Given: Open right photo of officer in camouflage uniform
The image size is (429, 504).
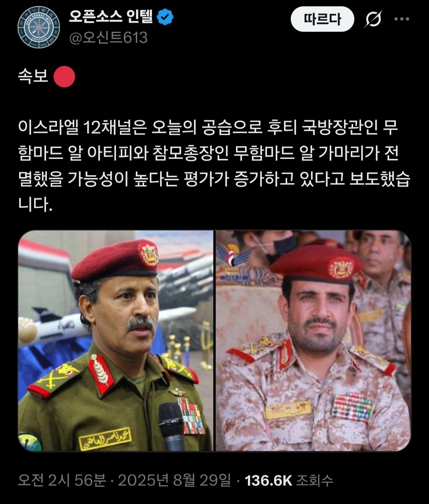Looking at the screenshot, I should (x=313, y=341).
